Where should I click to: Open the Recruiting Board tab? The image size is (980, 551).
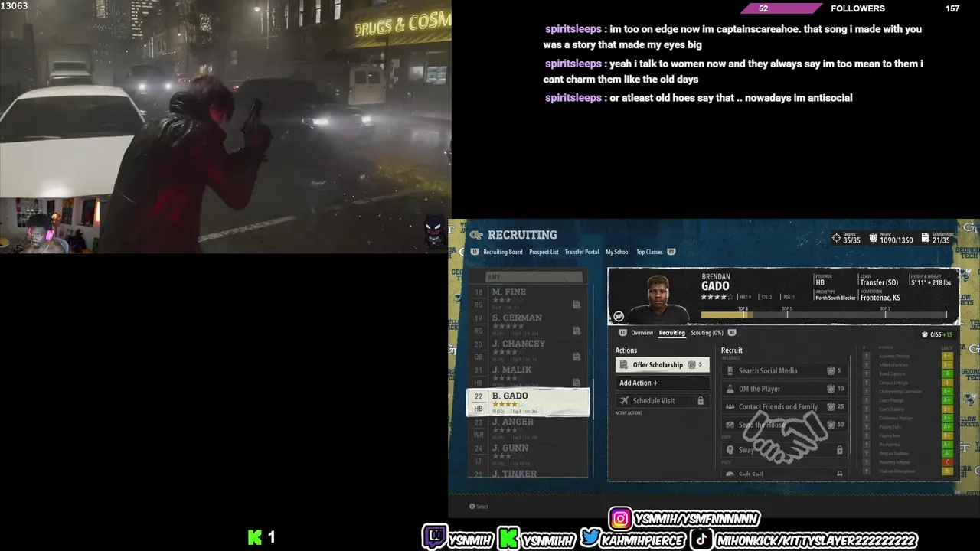click(x=503, y=252)
